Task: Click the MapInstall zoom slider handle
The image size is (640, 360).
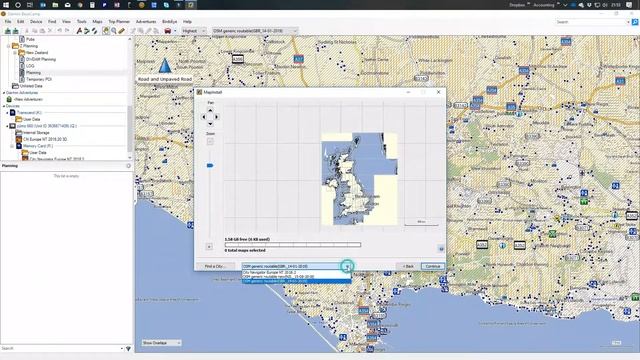Action: [210, 165]
